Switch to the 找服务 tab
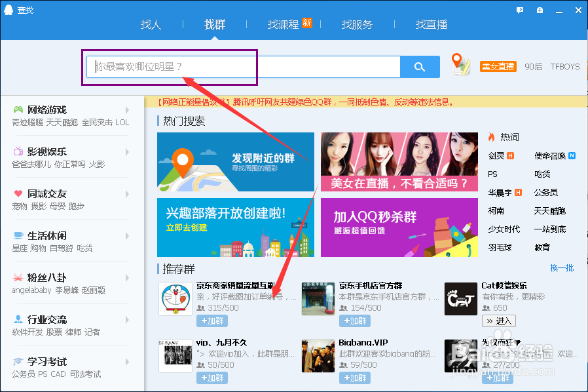This screenshot has width=588, height=392. pyautogui.click(x=357, y=25)
